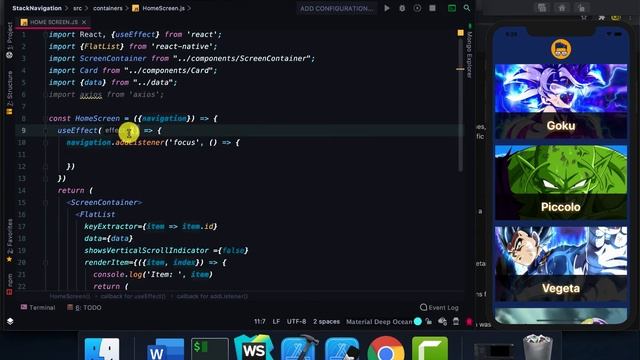The height and width of the screenshot is (360, 640).
Task: Close the HOME SCREEN.JS tab
Action: 84,22
